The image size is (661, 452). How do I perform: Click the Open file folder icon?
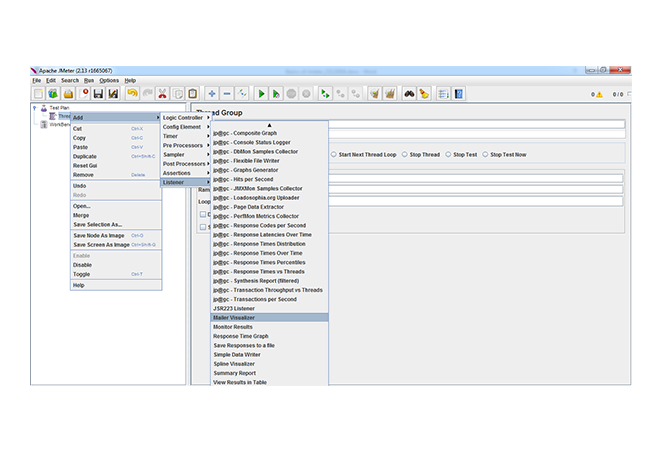(68, 94)
